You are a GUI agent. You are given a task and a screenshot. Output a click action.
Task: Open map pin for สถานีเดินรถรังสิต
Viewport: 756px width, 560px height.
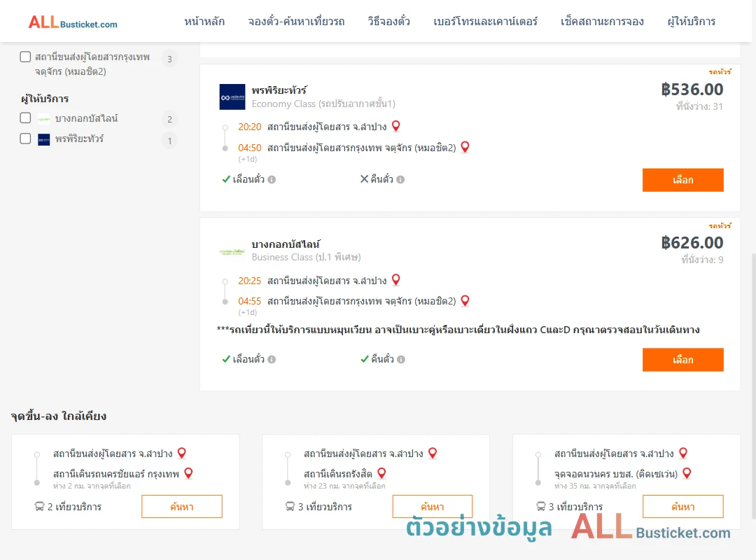coord(381,474)
